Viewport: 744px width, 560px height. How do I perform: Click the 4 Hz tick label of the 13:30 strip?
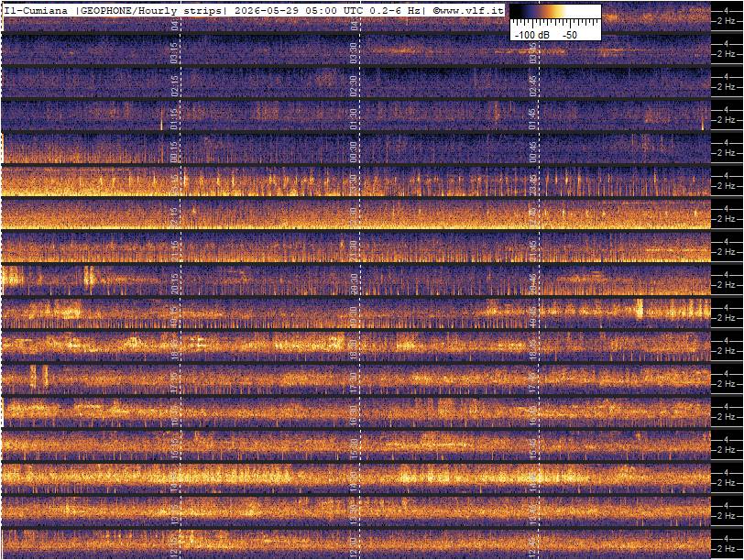click(726, 505)
